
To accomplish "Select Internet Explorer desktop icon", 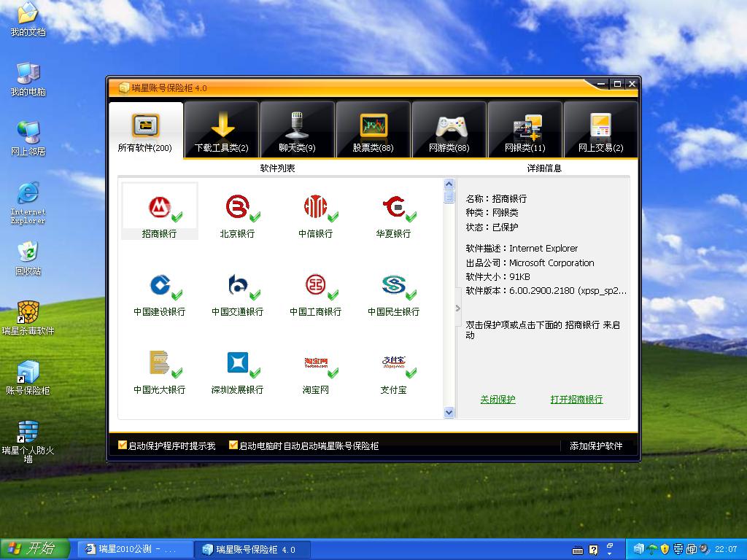I will click(x=28, y=203).
